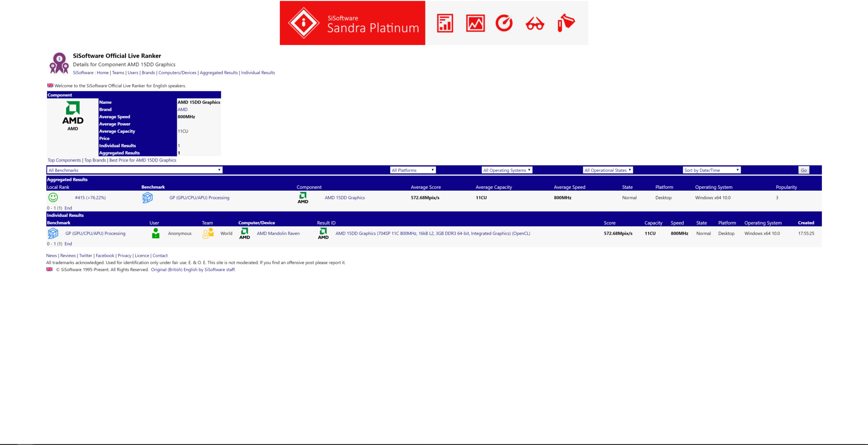Click the benchmark cube icon in Aggregated Results
Viewport: 868px width, 445px height.
pos(147,197)
